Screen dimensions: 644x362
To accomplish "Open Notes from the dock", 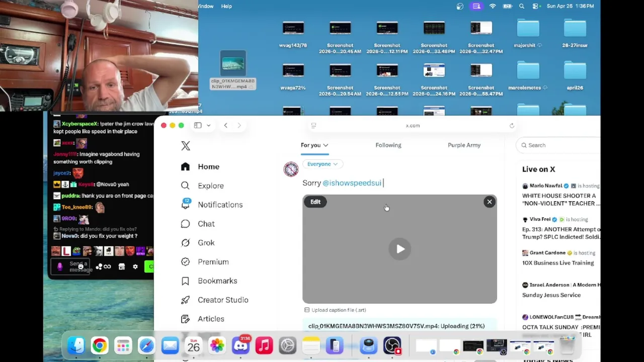I will [x=311, y=345].
